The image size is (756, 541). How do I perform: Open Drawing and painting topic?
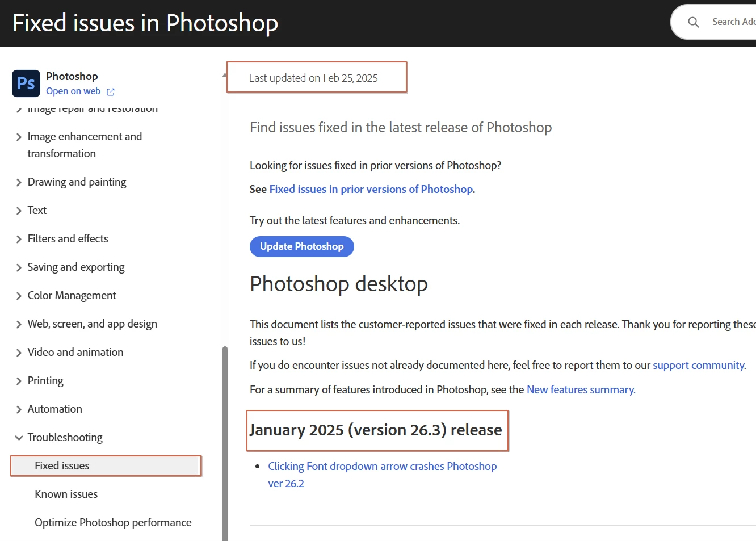(77, 182)
